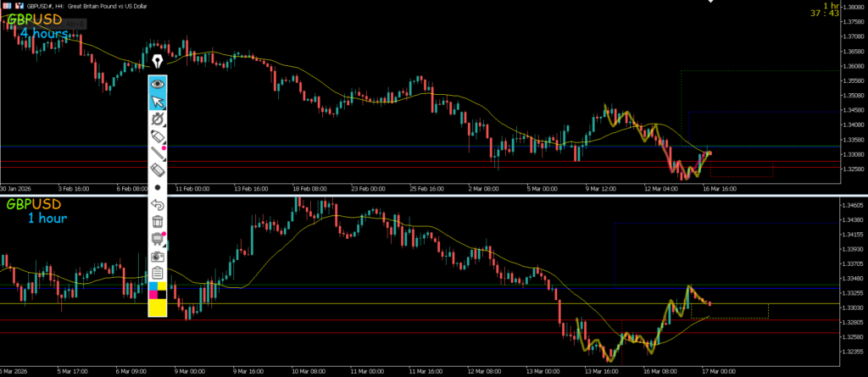Click the pen nib icon above the toolbar
868x377 pixels.
(x=158, y=62)
